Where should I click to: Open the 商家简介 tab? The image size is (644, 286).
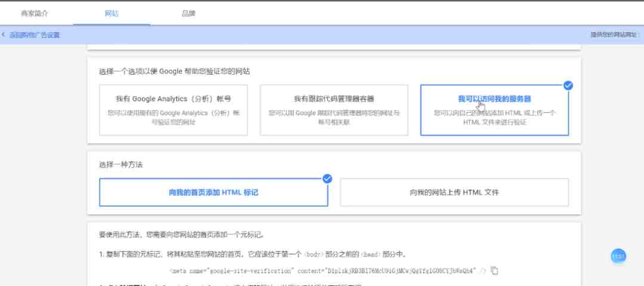point(35,13)
